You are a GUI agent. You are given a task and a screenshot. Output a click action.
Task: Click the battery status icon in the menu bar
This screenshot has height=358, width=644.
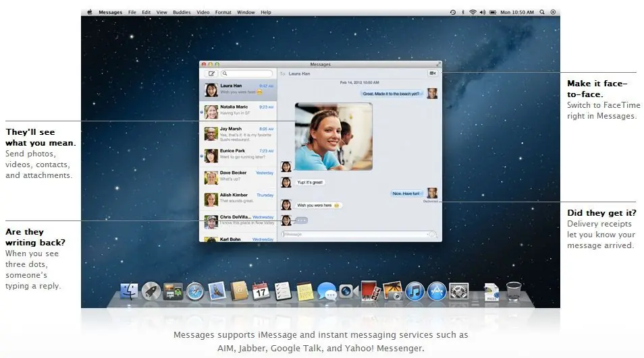click(493, 12)
